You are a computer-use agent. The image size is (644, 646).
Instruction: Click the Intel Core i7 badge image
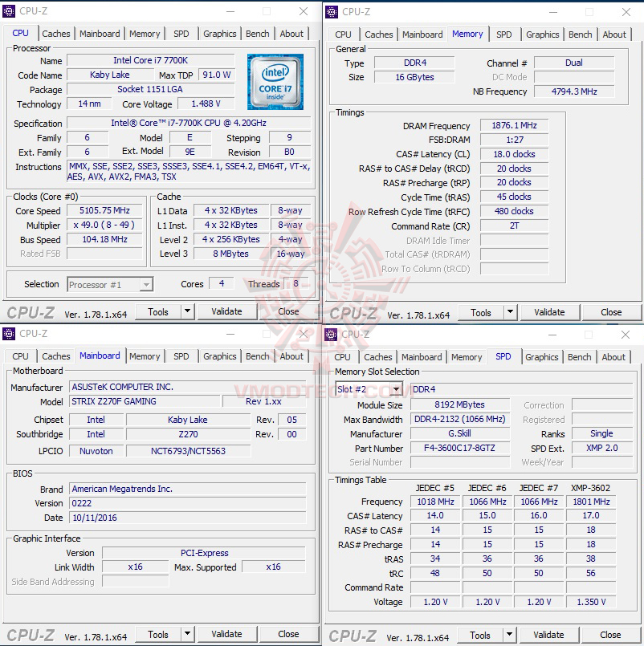click(x=275, y=83)
